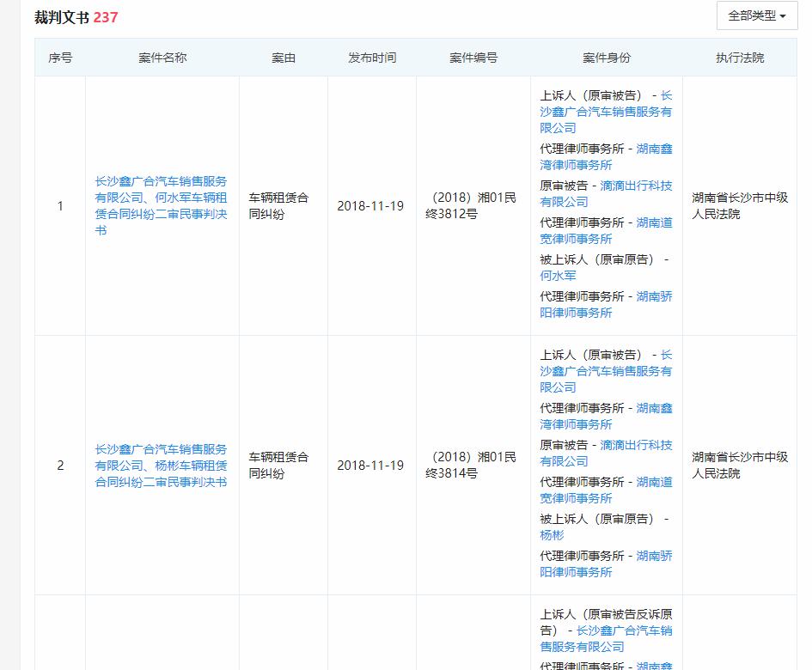The width and height of the screenshot is (812, 670).
Task: Open 湖南鑫湾律师事务所 link in row 2
Action: point(606,417)
